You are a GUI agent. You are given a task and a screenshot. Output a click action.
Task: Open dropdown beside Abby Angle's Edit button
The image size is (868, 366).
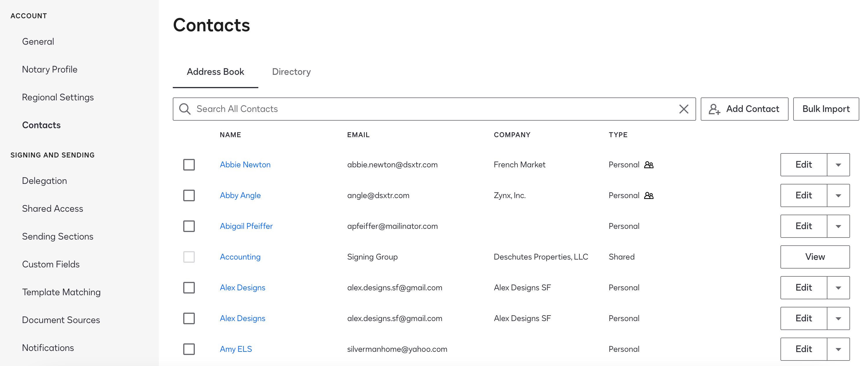(x=838, y=195)
